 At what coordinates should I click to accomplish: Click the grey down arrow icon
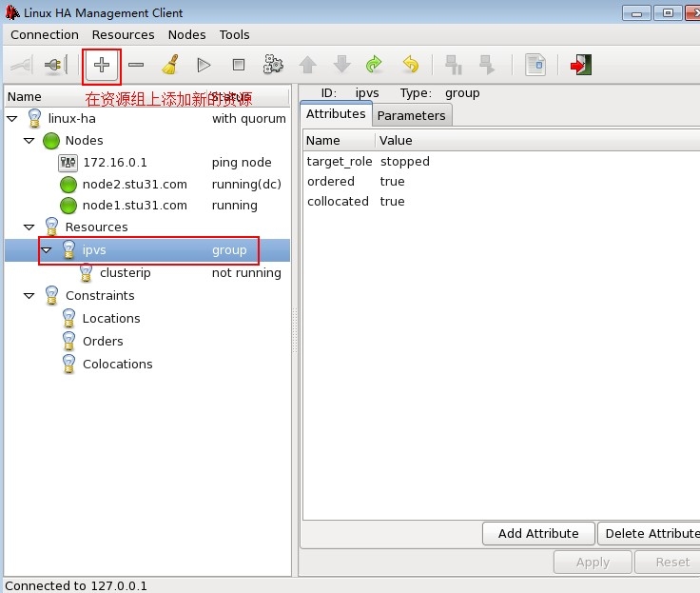[342, 65]
